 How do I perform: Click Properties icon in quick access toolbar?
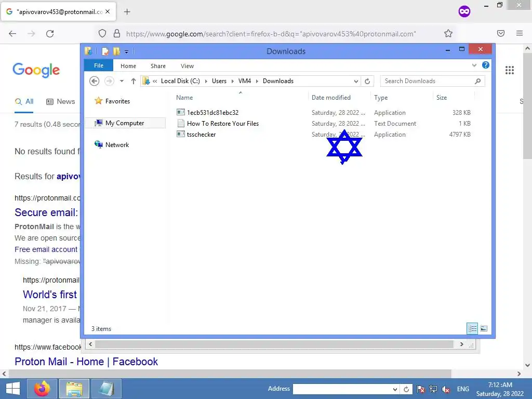tap(105, 51)
